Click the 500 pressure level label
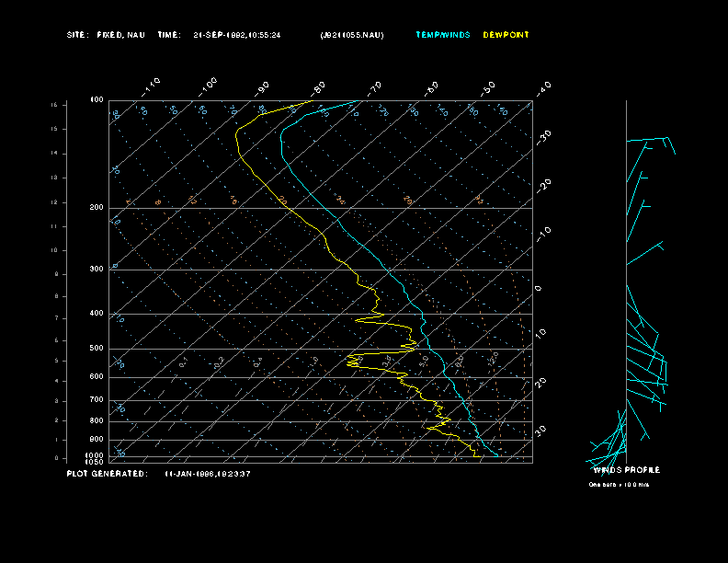 pos(97,348)
